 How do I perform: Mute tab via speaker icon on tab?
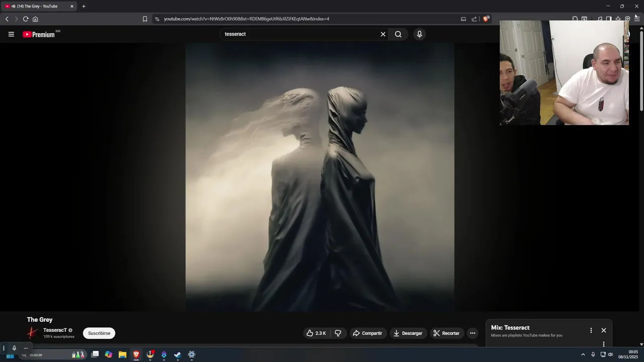[13, 7]
